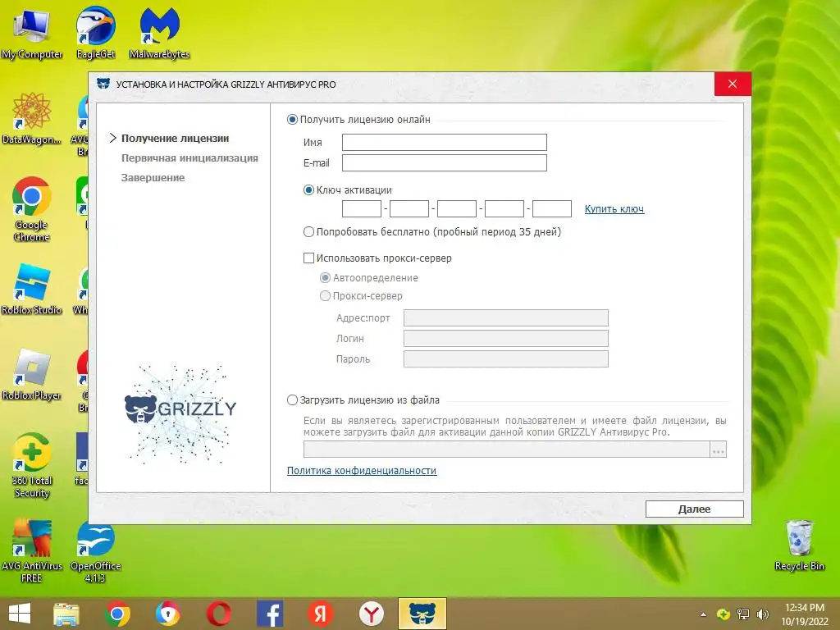
Task: Open the Recycle Bin on desktop
Action: pos(799,546)
